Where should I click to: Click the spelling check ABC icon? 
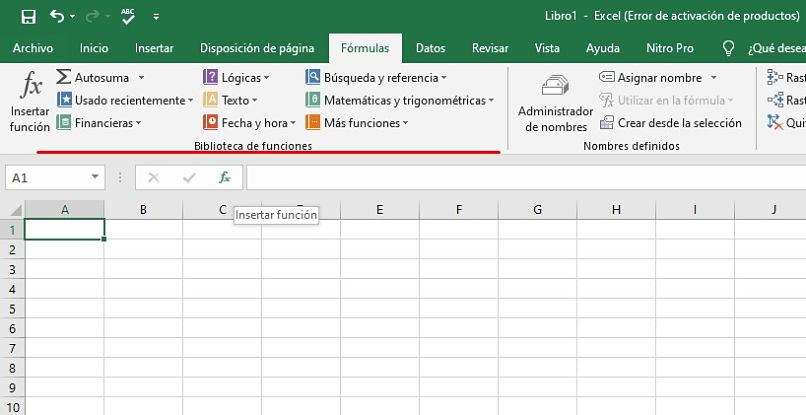point(128,17)
